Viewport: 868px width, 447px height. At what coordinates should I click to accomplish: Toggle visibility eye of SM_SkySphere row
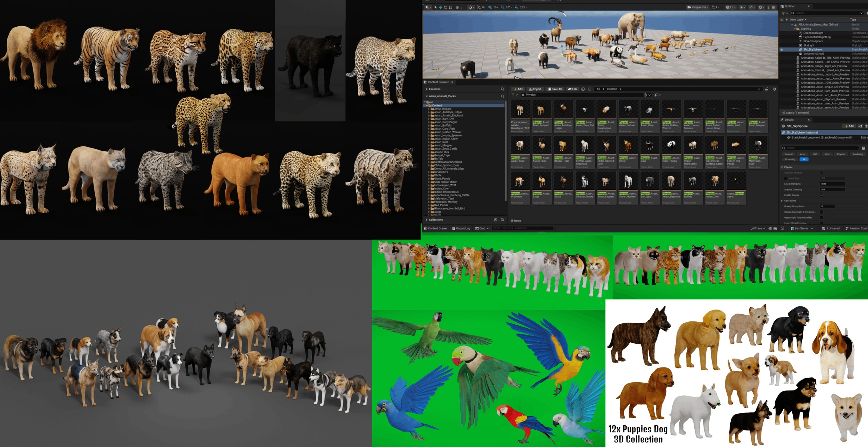[x=782, y=49]
